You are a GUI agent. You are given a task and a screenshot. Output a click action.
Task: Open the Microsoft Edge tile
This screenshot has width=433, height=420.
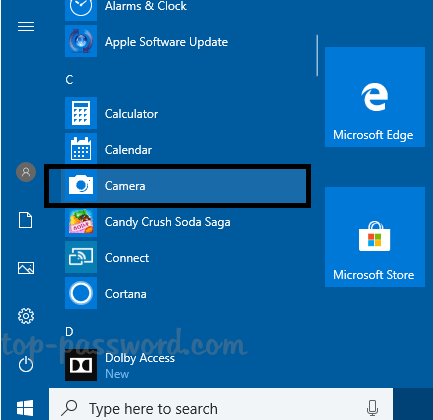click(x=375, y=97)
